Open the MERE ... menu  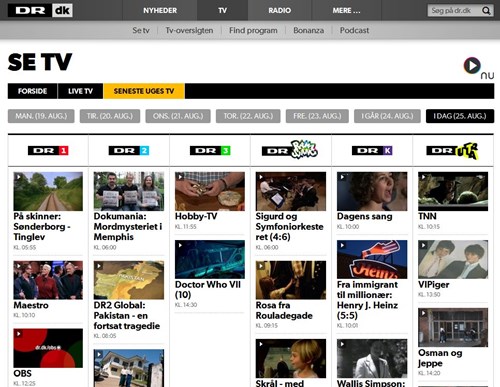[346, 10]
